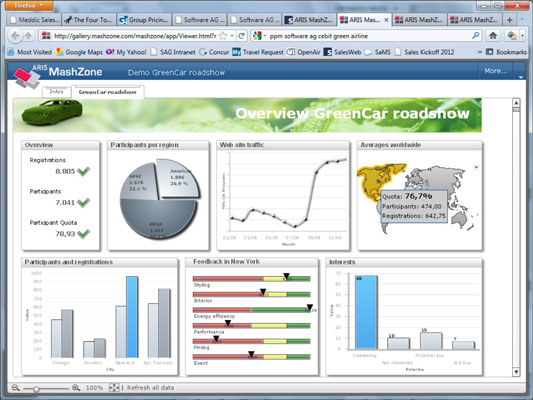Reload the page with the refresh icon

click(241, 36)
